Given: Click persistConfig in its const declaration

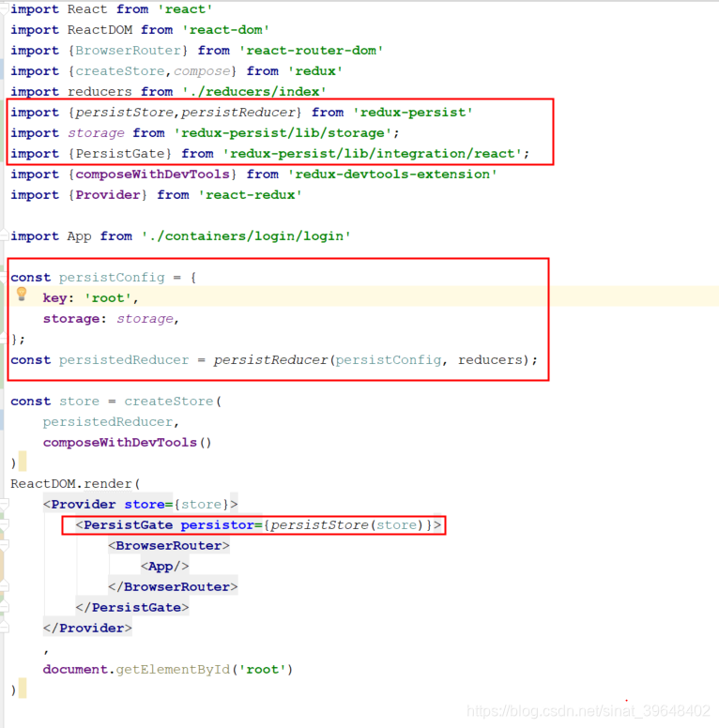Looking at the screenshot, I should click(x=112, y=277).
